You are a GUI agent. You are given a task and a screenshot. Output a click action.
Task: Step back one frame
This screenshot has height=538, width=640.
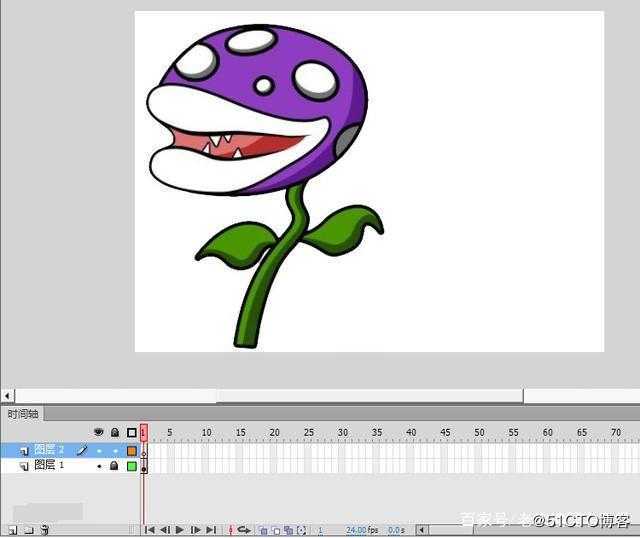coord(165,529)
